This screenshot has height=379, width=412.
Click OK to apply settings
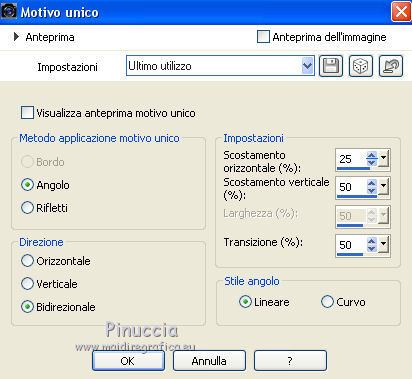click(128, 360)
